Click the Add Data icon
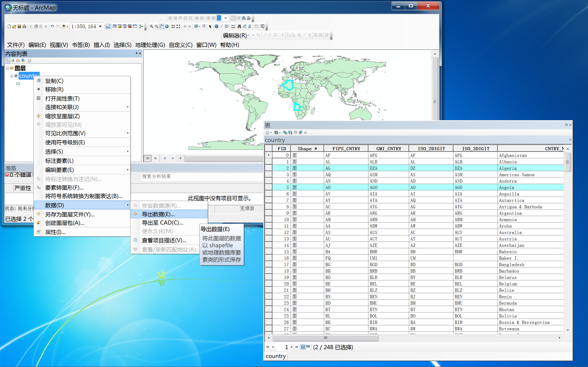The width and height of the screenshot is (588, 367). 64,27
